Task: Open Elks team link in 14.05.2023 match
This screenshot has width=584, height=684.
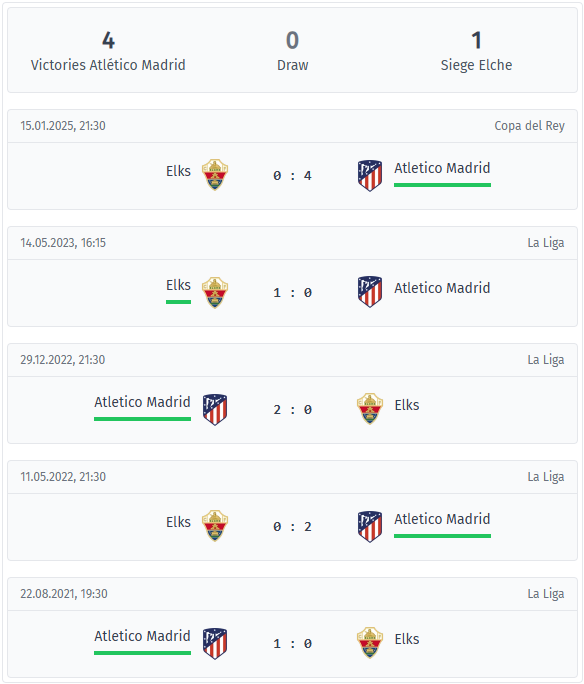Action: pos(178,285)
